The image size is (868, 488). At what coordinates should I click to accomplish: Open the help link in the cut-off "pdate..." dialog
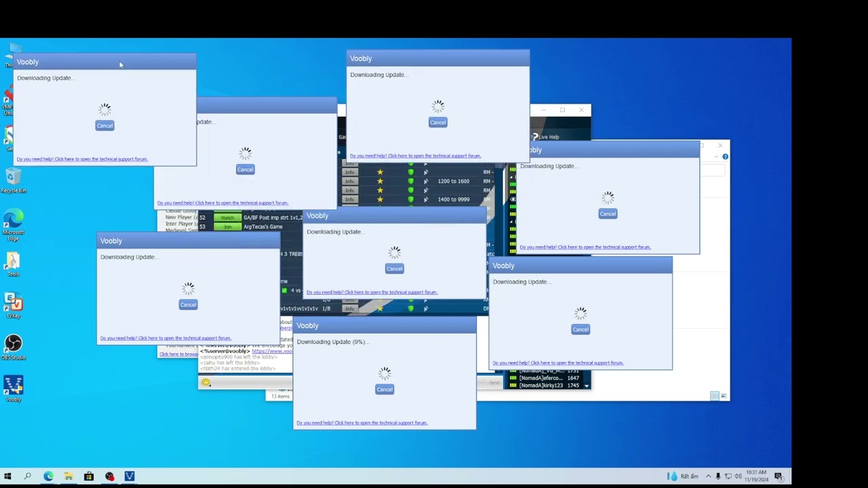[222, 203]
